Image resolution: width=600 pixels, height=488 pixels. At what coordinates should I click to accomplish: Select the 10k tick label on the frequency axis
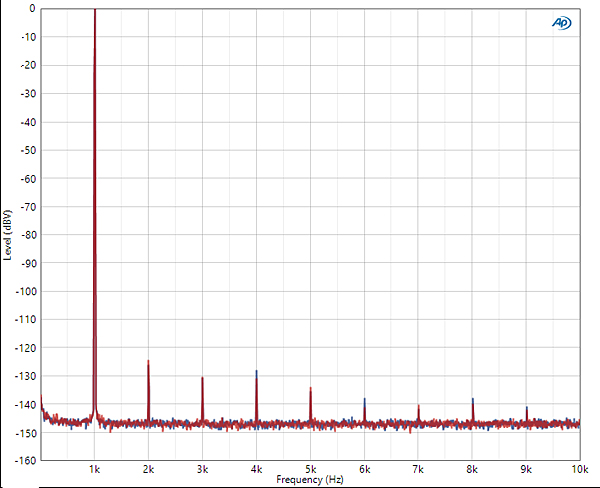click(x=578, y=469)
